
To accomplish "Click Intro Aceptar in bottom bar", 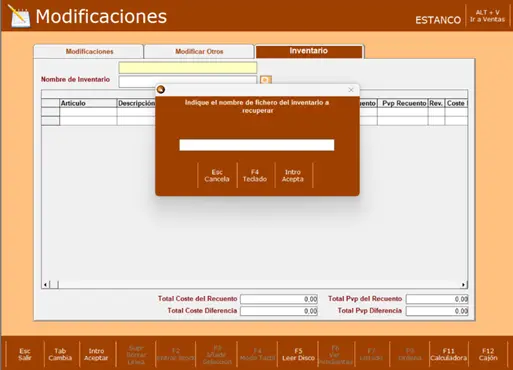I will coord(96,354).
